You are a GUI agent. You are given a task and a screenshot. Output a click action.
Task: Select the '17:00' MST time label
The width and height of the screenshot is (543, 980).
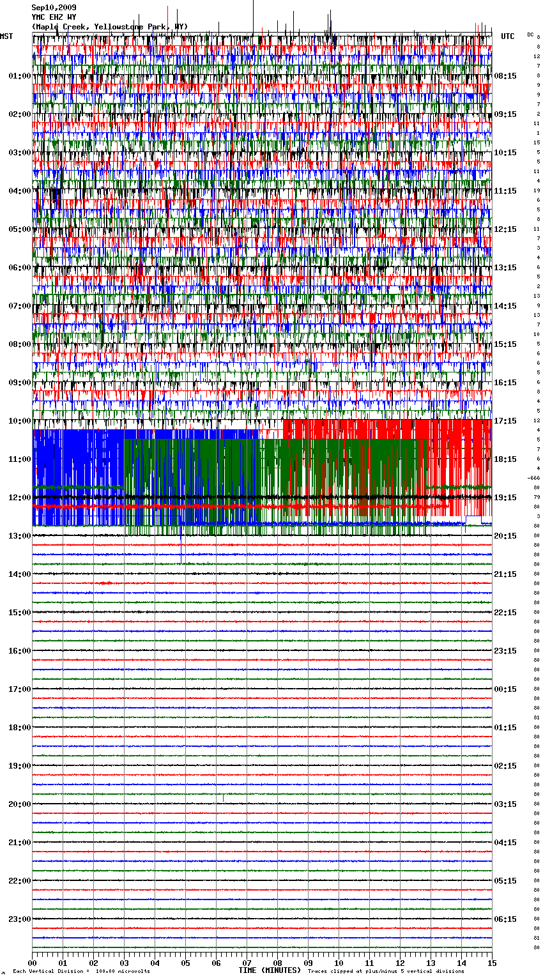20,689
